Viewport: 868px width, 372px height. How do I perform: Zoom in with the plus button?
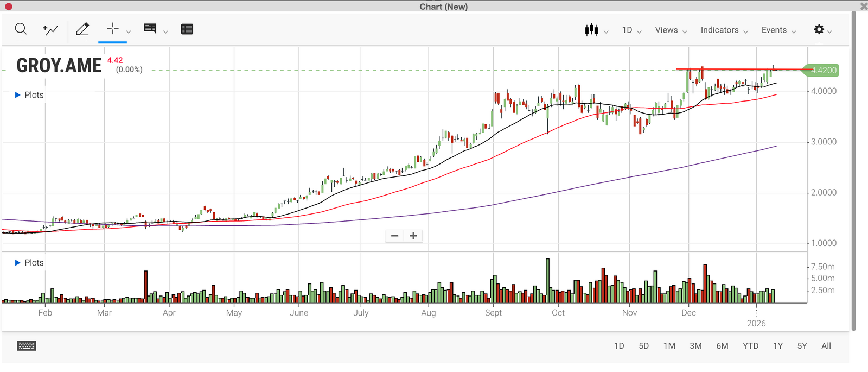pos(413,236)
